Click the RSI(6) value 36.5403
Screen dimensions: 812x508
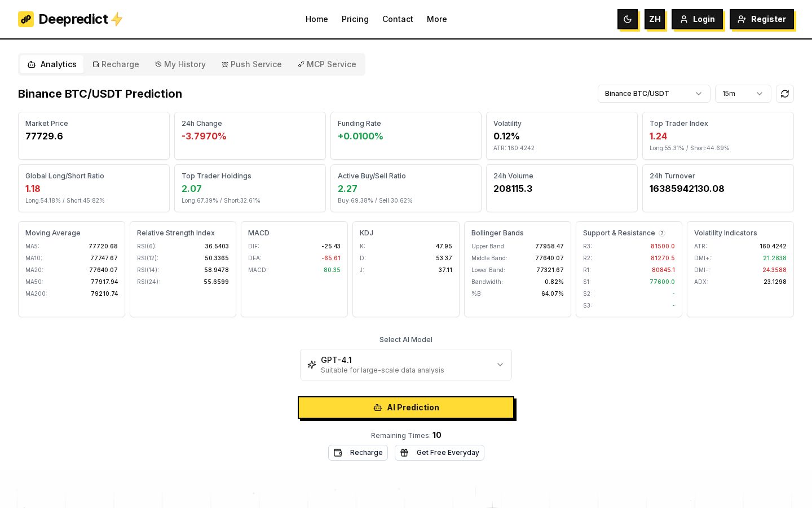tap(217, 246)
